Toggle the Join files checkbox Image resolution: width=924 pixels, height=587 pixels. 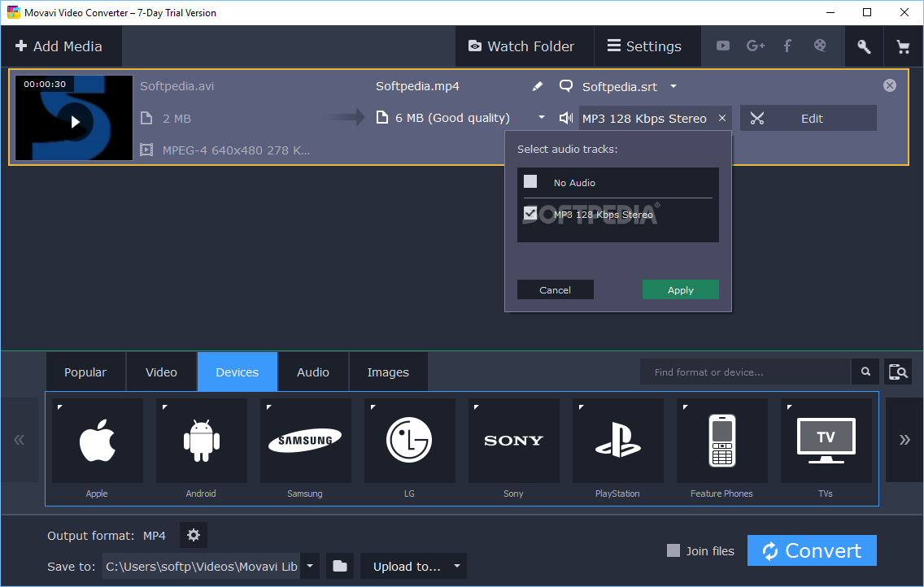point(673,550)
